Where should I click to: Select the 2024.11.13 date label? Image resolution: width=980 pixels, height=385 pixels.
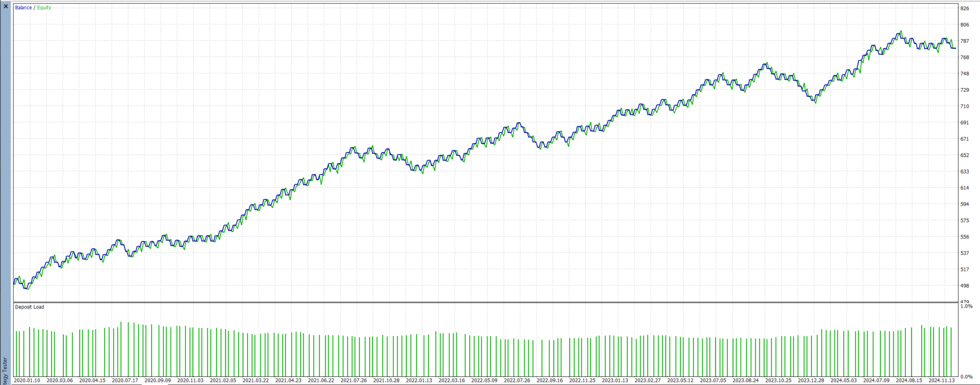942,380
